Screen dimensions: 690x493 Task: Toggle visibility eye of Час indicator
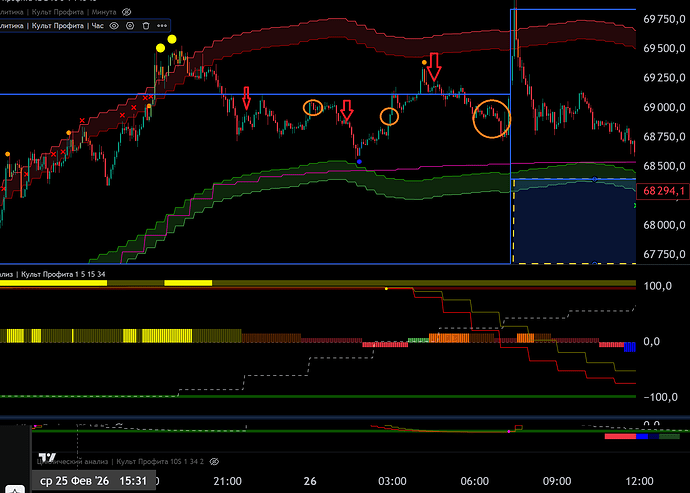[113, 24]
